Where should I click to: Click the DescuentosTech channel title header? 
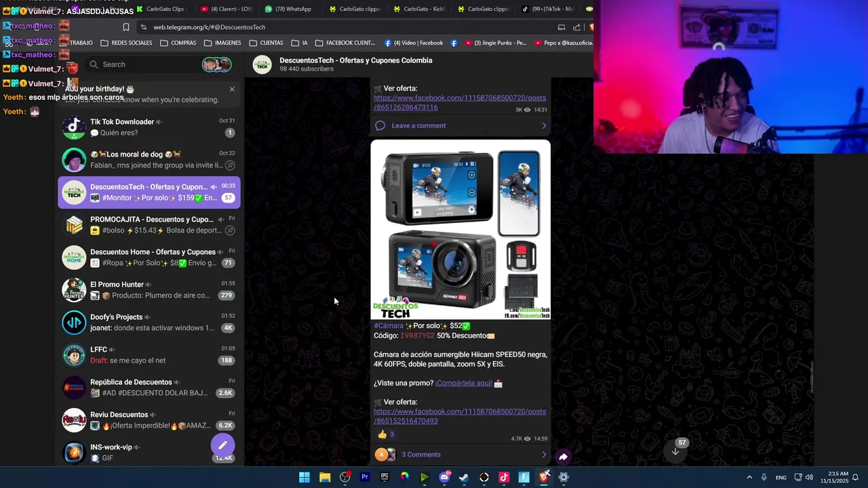tap(355, 60)
